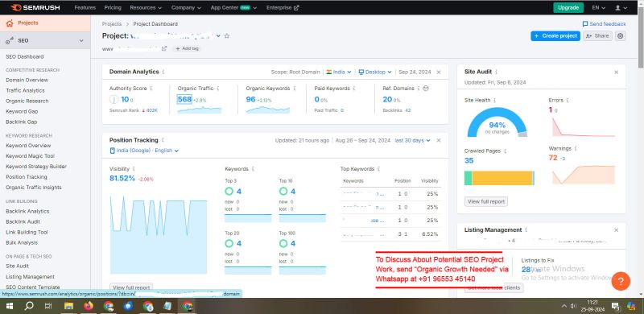
Task: Click Ref. Domains value 20
Action: coord(387,99)
